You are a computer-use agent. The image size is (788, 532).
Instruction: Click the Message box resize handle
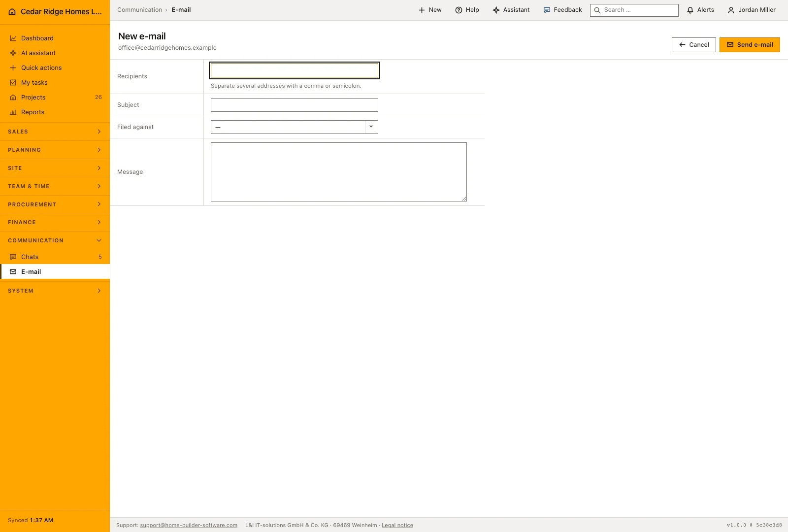[x=464, y=199]
